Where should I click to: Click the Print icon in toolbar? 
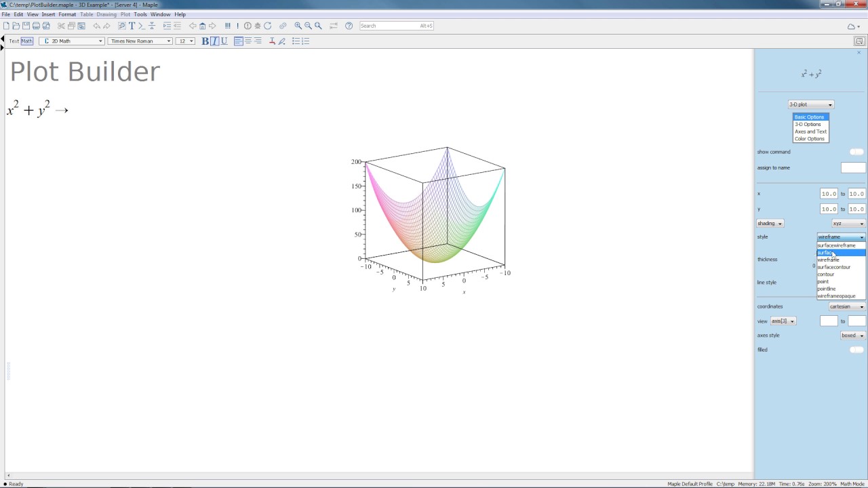point(36,26)
